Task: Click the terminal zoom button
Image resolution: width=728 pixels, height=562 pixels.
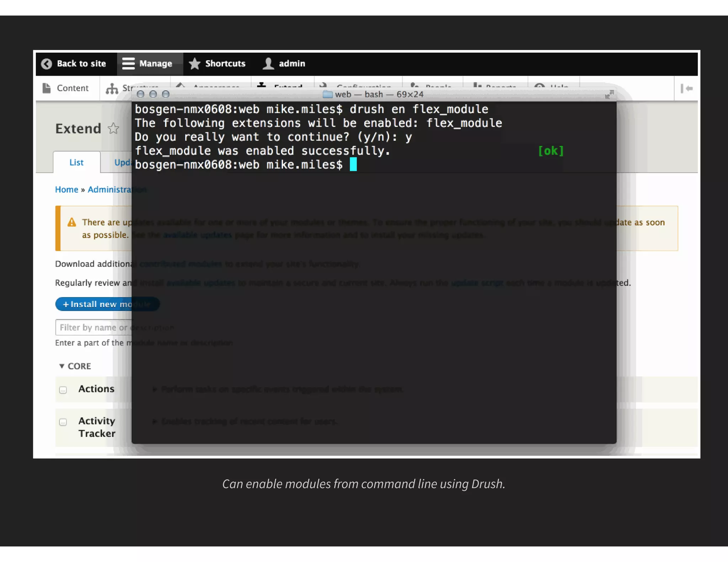Action: [x=166, y=94]
